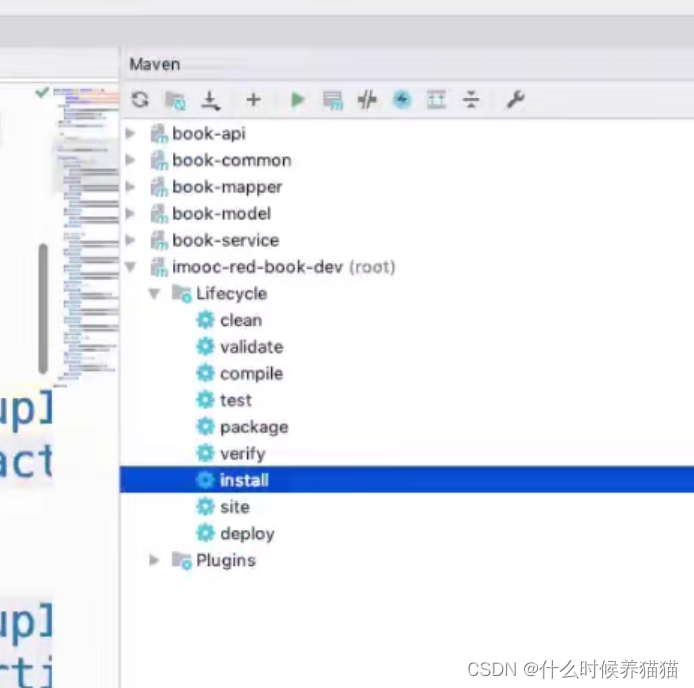Click the Plugins label
694x688 pixels.
[226, 560]
